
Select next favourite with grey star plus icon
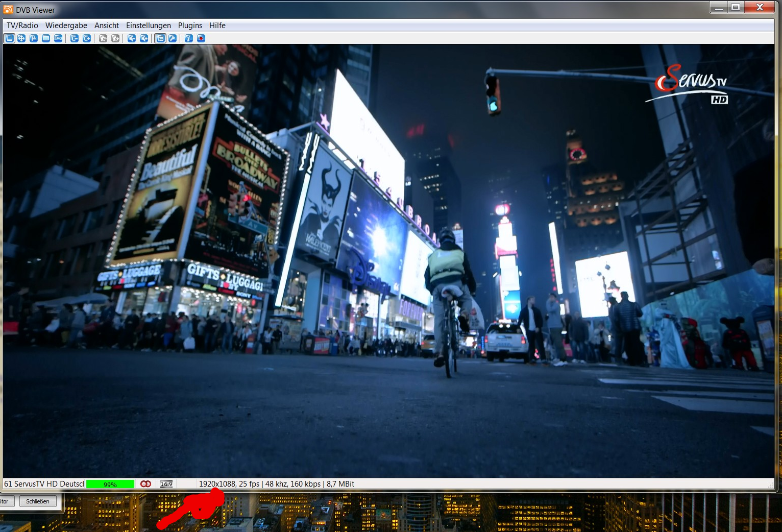point(115,38)
